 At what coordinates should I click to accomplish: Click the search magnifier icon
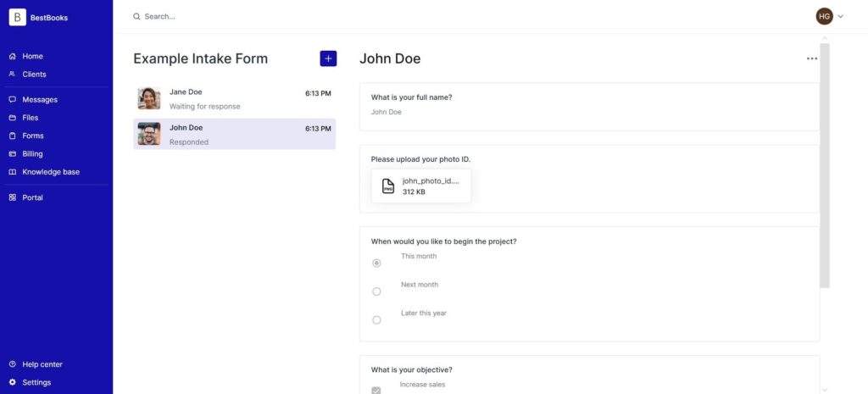pos(136,17)
